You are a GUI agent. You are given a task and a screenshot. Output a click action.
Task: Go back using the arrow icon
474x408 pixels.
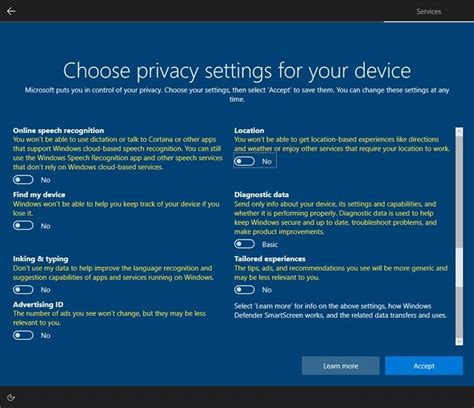click(11, 11)
